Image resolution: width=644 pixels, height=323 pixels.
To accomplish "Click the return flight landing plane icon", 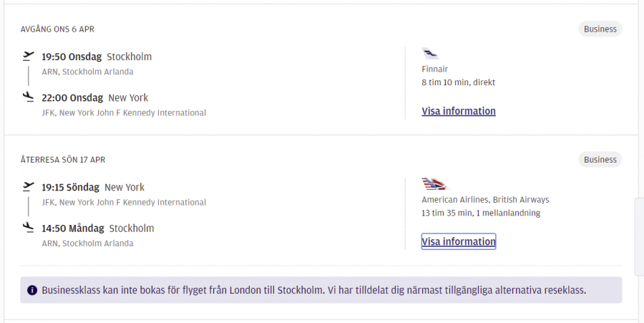I will [29, 227].
